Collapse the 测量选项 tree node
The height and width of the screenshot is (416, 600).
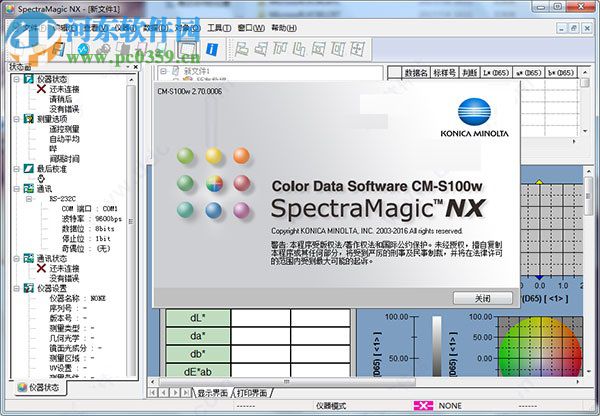pyautogui.click(x=16, y=119)
